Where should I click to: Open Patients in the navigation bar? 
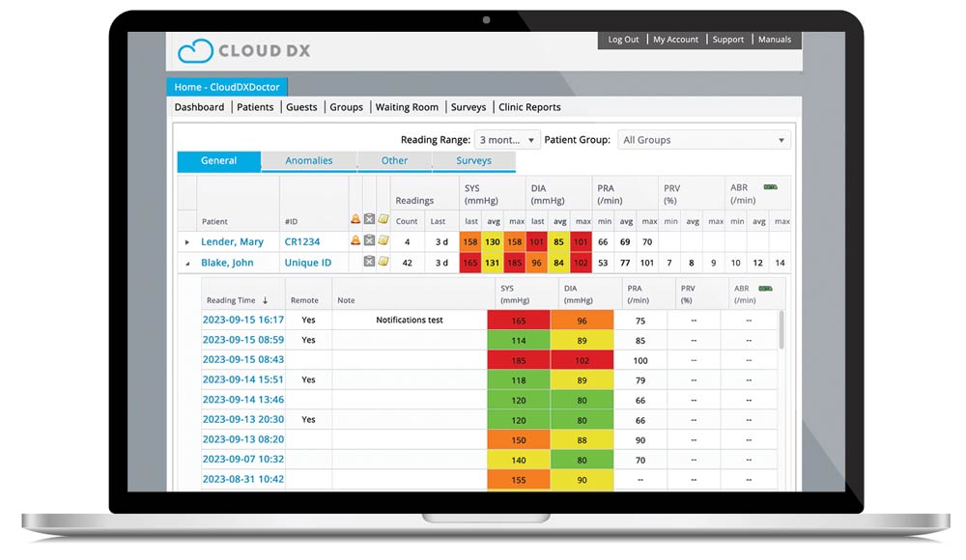pos(255,107)
